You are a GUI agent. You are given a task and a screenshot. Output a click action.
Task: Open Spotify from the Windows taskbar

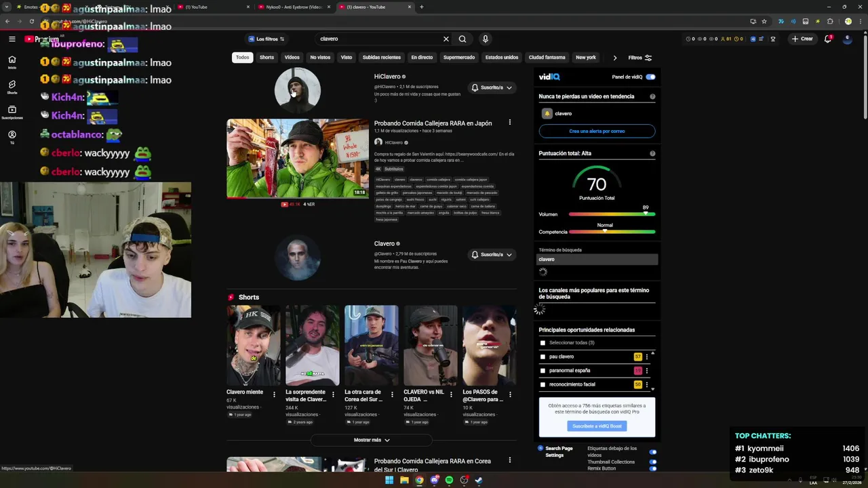[x=449, y=480]
